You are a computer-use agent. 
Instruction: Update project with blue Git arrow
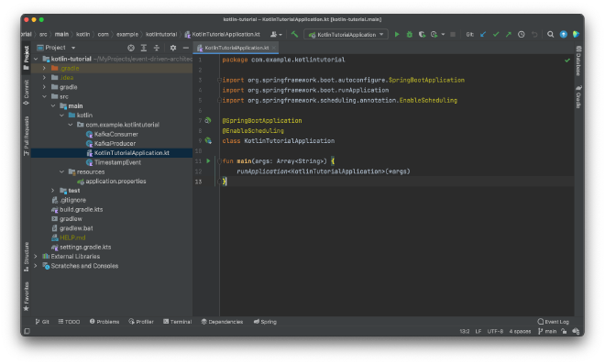click(x=483, y=34)
